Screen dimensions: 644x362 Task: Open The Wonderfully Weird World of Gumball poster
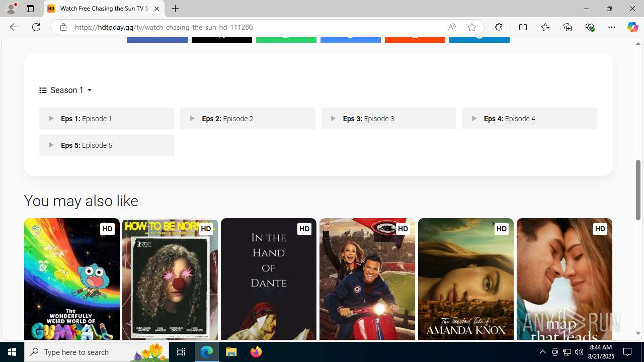[x=71, y=279]
